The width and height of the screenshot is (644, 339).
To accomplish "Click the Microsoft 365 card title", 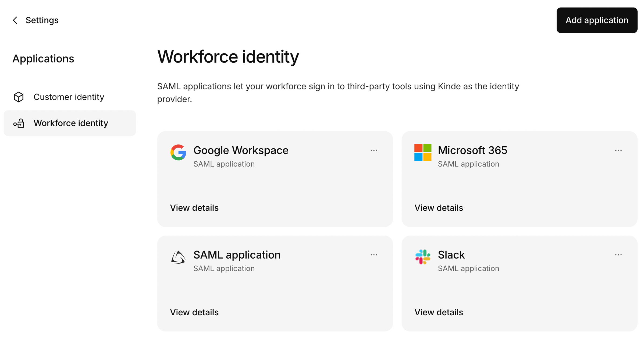I will coord(472,150).
